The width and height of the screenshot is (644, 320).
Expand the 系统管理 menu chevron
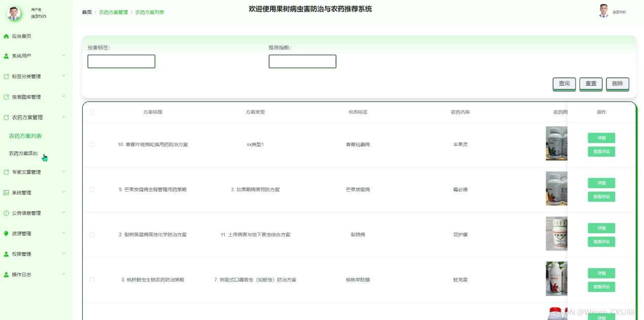click(64, 192)
